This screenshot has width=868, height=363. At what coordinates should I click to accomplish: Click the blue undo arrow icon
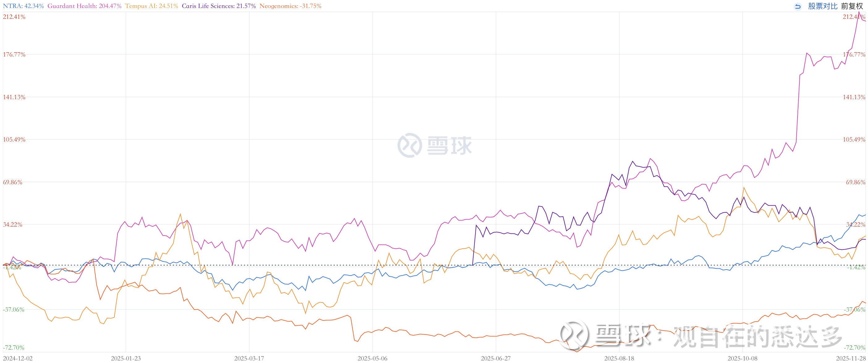point(798,6)
